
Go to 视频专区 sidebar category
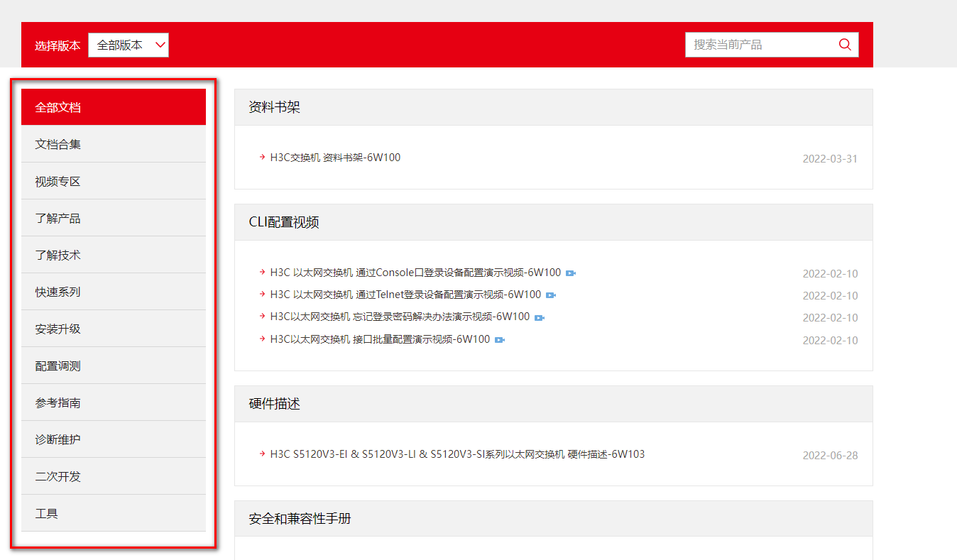pyautogui.click(x=114, y=181)
